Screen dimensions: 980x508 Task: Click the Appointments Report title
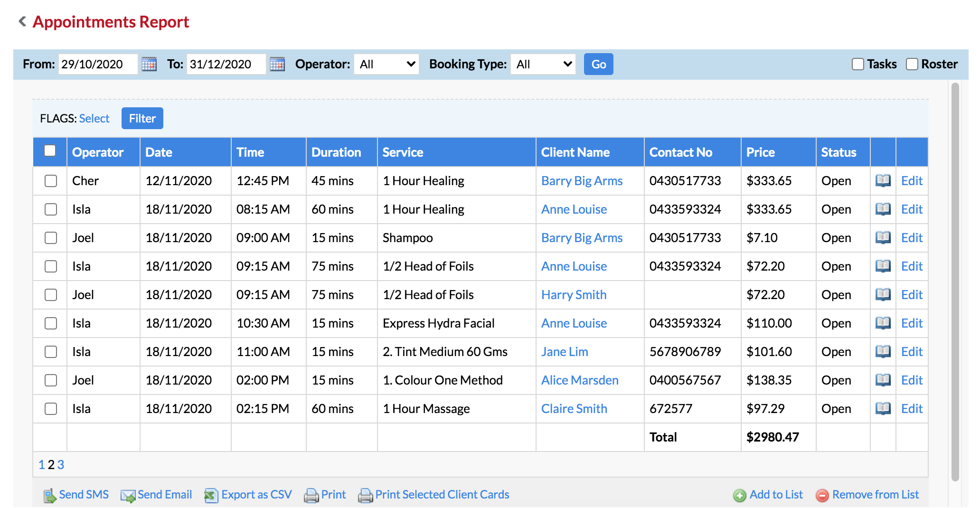pyautogui.click(x=111, y=22)
